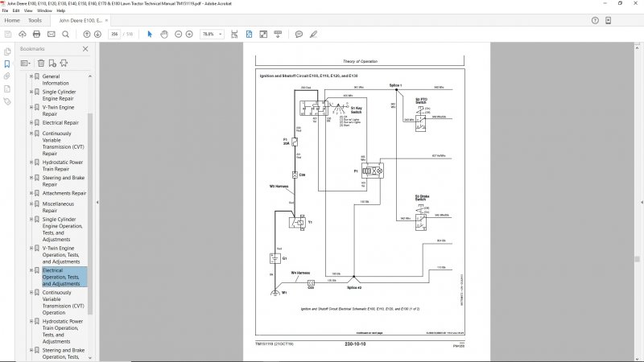This screenshot has height=362, width=644.
Task: Open the layers side panel icon
Action: (x=7, y=89)
